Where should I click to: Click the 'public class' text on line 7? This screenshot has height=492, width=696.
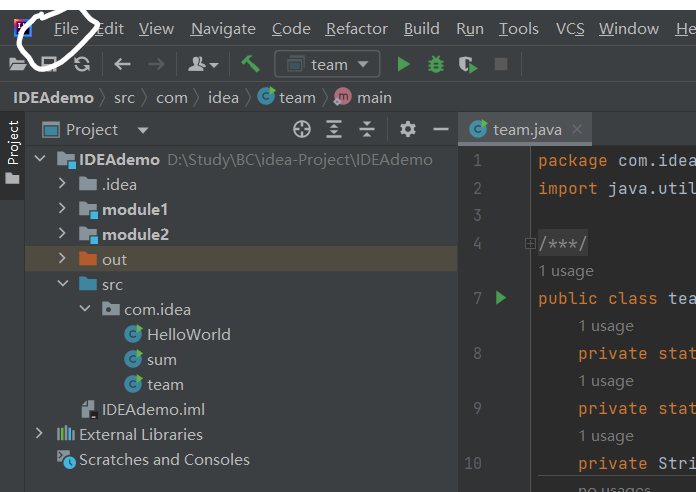[597, 298]
